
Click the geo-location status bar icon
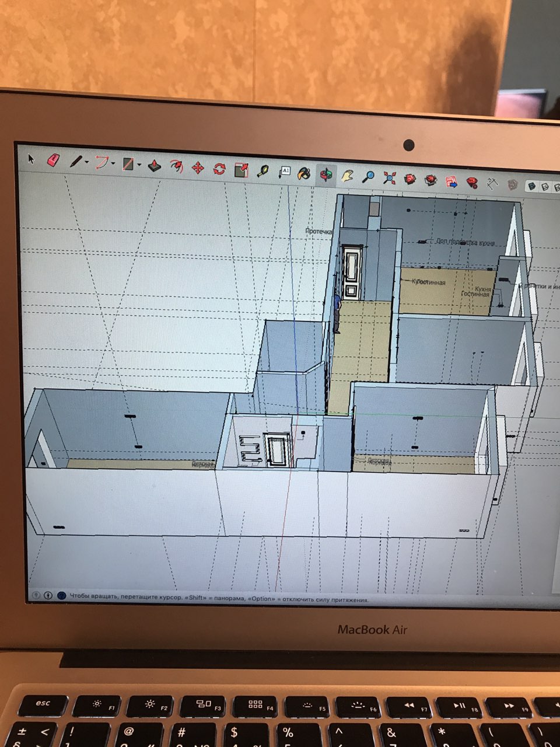pyautogui.click(x=36, y=595)
